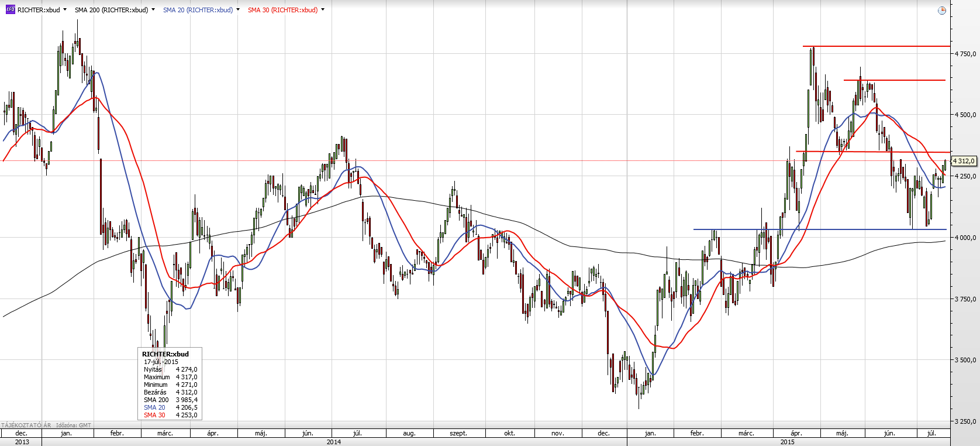The width and height of the screenshot is (980, 446).
Task: Click the 4 000,0 price axis label
Action: (x=965, y=238)
